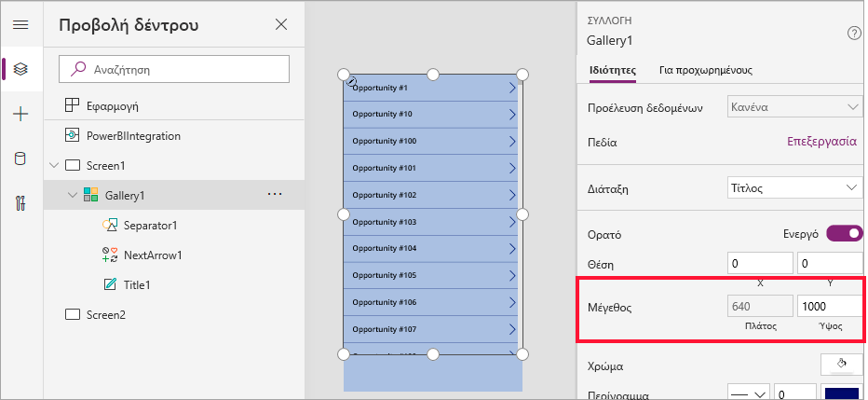Select the Opportunity #1 title text

click(380, 88)
